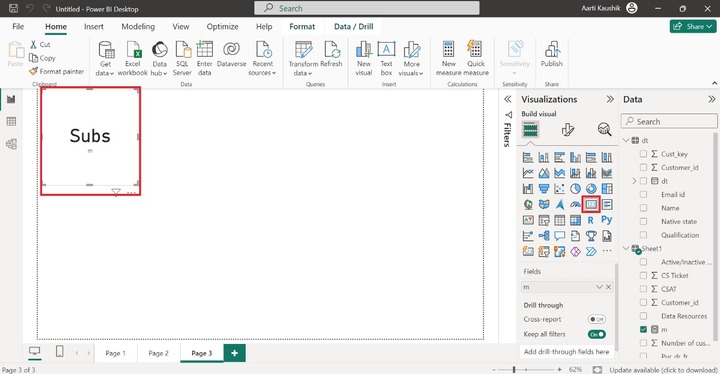Choose the Line chart visual

coord(528,173)
